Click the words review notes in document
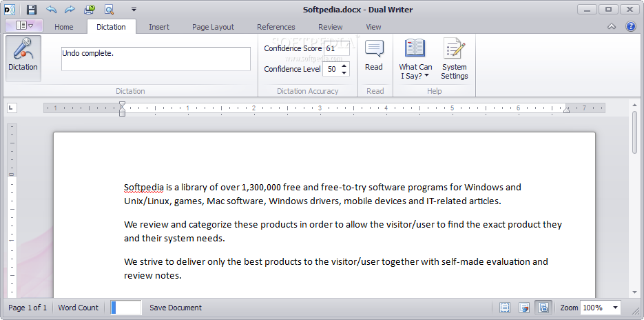Viewport: 644px width, 320px height. (153, 276)
